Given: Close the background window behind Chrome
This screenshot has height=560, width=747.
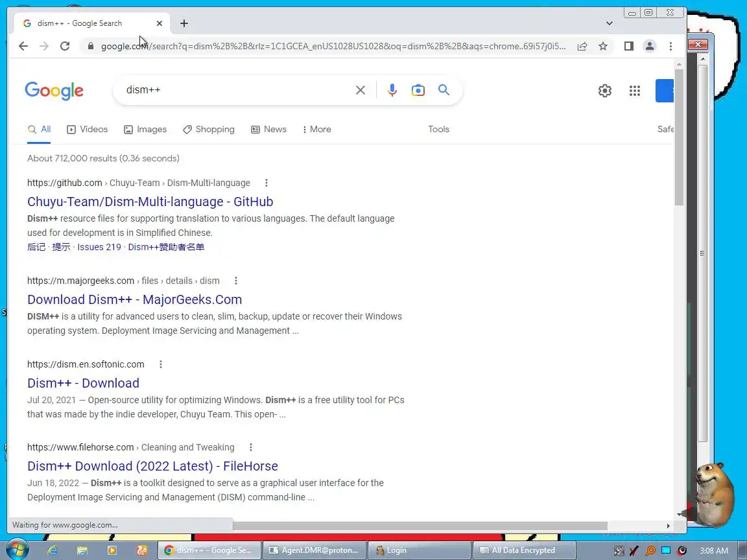Looking at the screenshot, I should coord(698,44).
